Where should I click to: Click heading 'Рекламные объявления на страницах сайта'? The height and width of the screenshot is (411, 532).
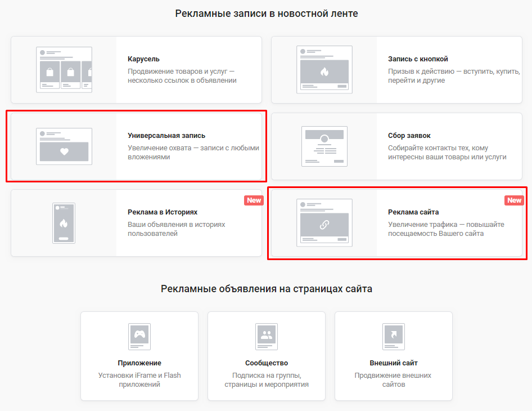[267, 289]
